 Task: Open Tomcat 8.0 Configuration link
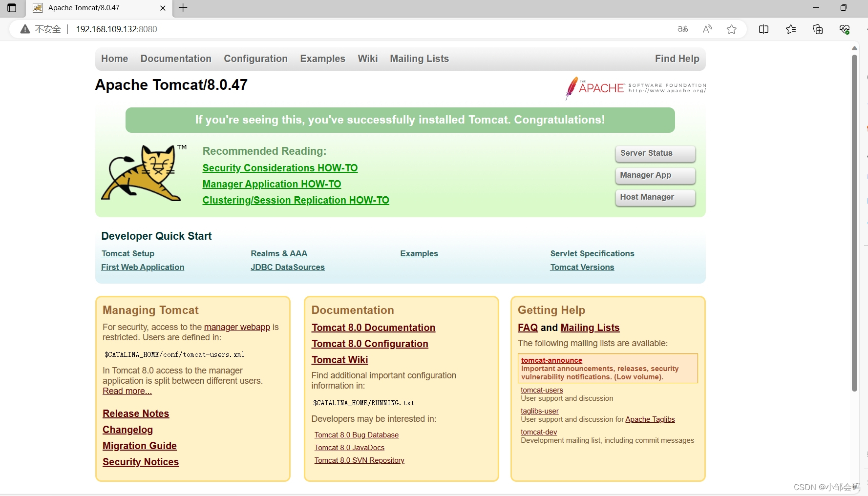coord(370,344)
